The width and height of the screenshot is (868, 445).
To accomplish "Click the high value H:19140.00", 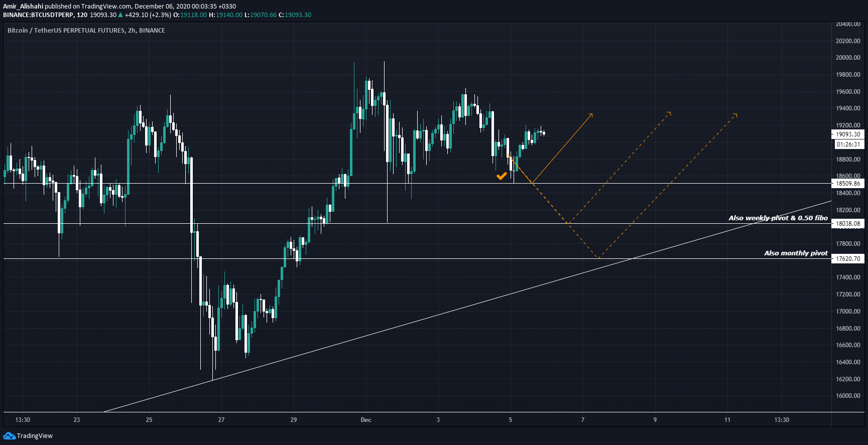I will (x=225, y=15).
